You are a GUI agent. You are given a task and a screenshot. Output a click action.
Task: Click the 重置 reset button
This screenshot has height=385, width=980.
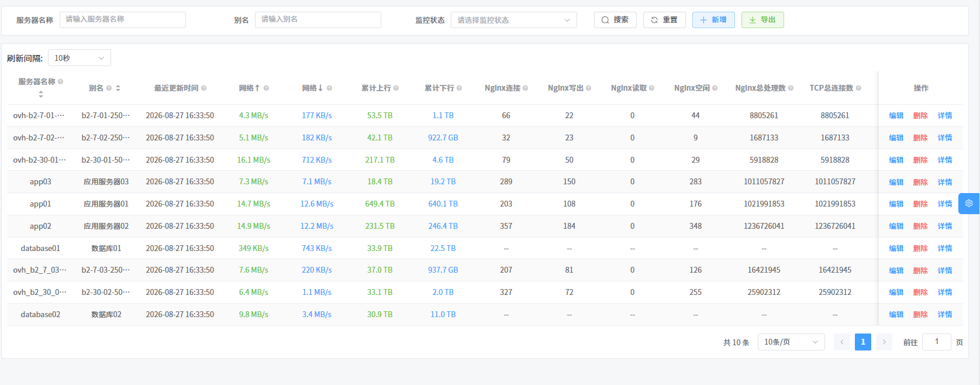664,20
